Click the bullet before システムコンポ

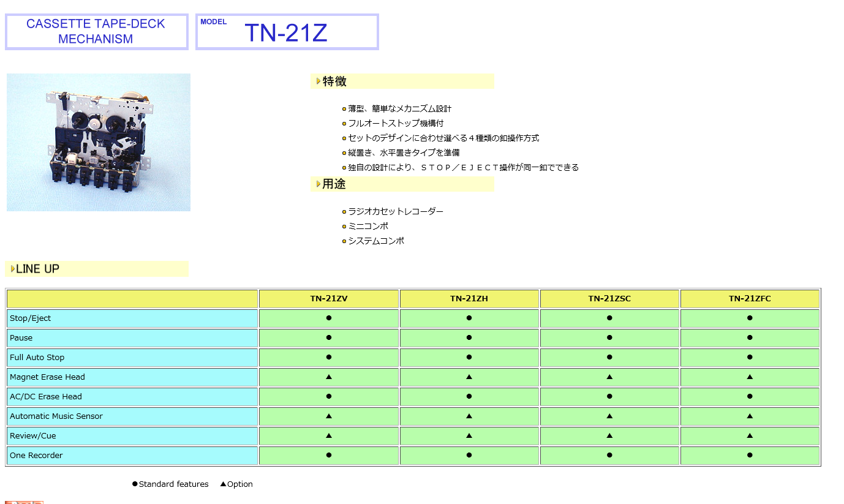coord(344,241)
